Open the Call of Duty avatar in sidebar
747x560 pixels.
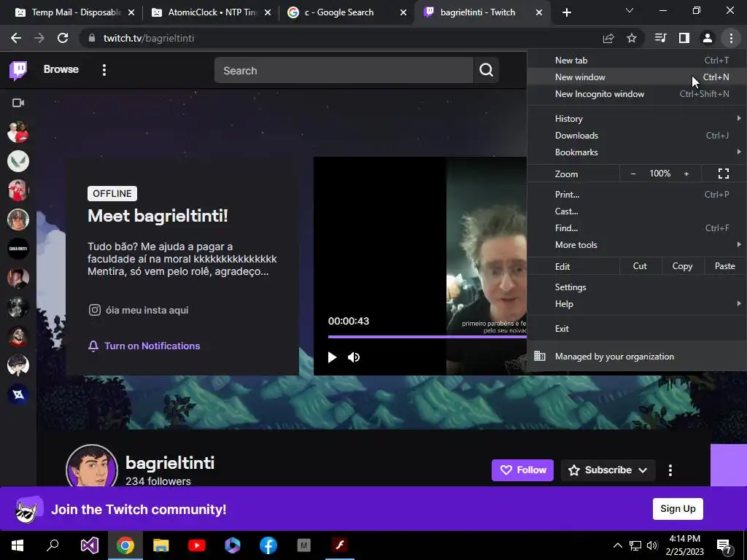[18, 249]
